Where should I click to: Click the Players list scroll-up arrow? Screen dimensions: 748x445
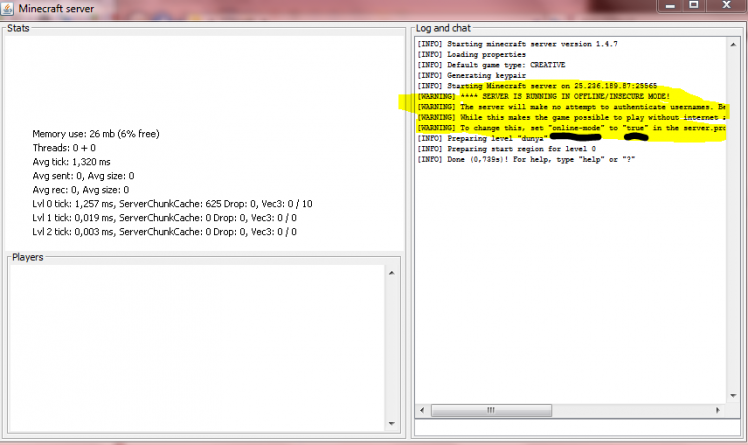392,273
